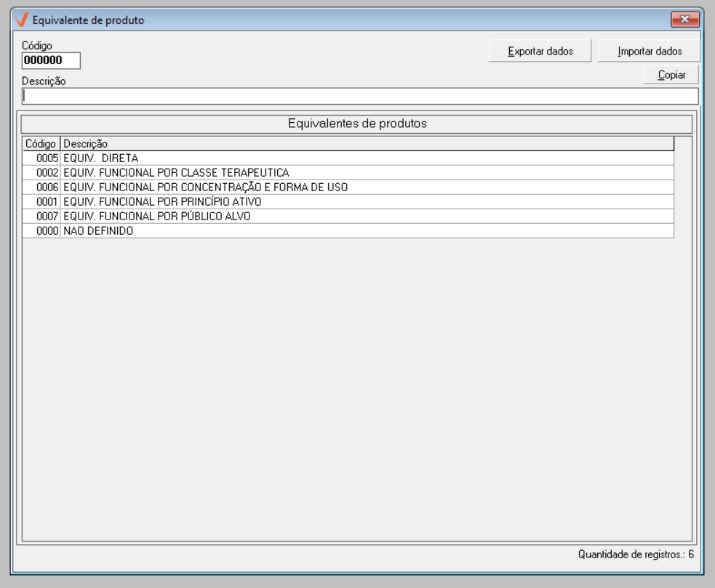The width and height of the screenshot is (715, 588).
Task: Select row EQUIV. DIRETA
Action: click(348, 158)
